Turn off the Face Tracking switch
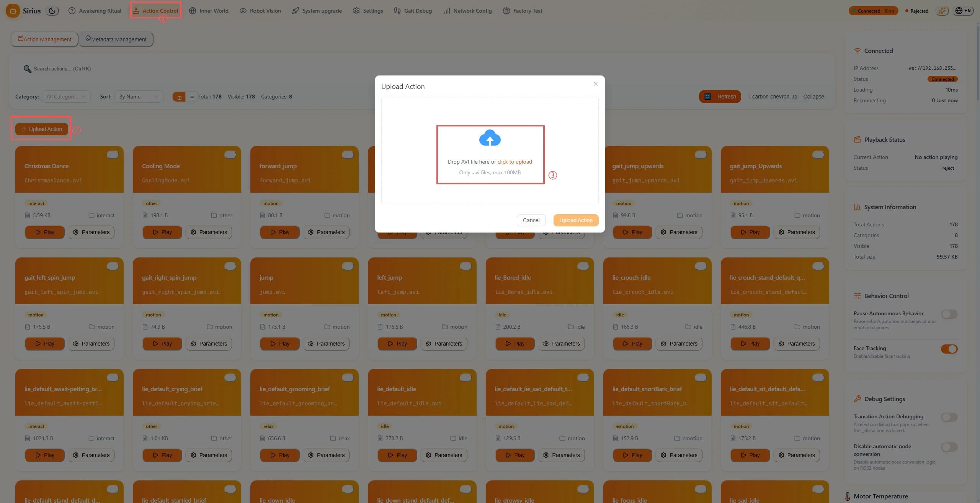 [949, 349]
